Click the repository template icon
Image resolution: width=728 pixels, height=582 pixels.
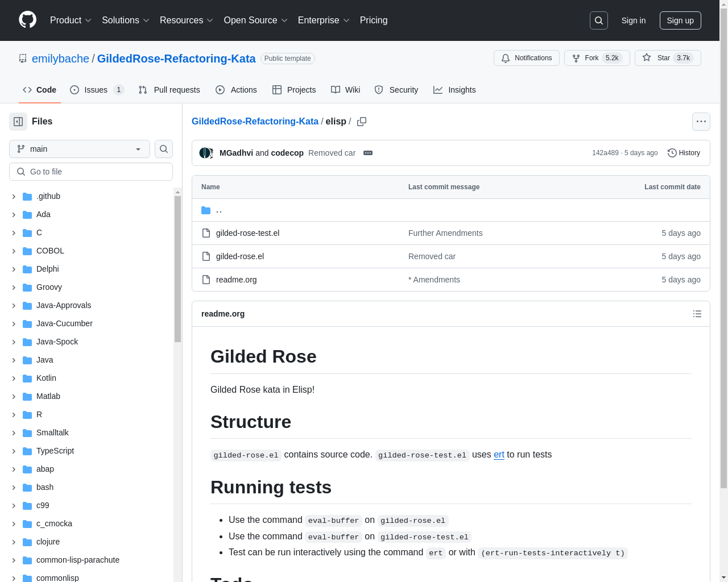pos(23,59)
